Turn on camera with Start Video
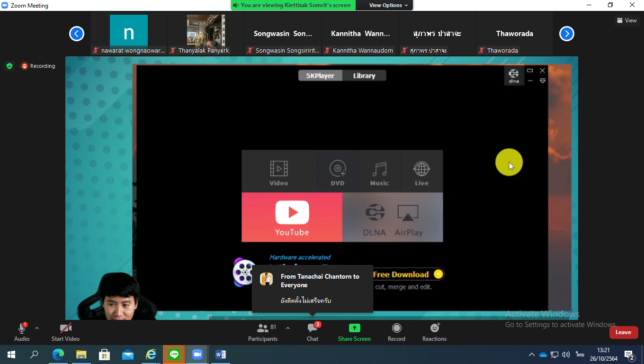Viewport: 644px width, 364px height. pyautogui.click(x=65, y=332)
